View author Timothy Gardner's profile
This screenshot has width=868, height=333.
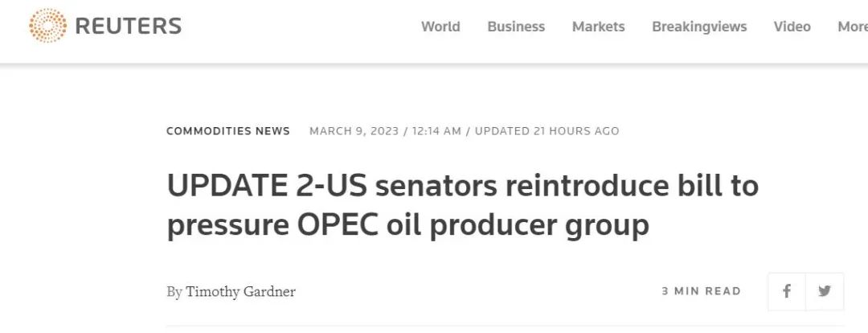pyautogui.click(x=240, y=292)
